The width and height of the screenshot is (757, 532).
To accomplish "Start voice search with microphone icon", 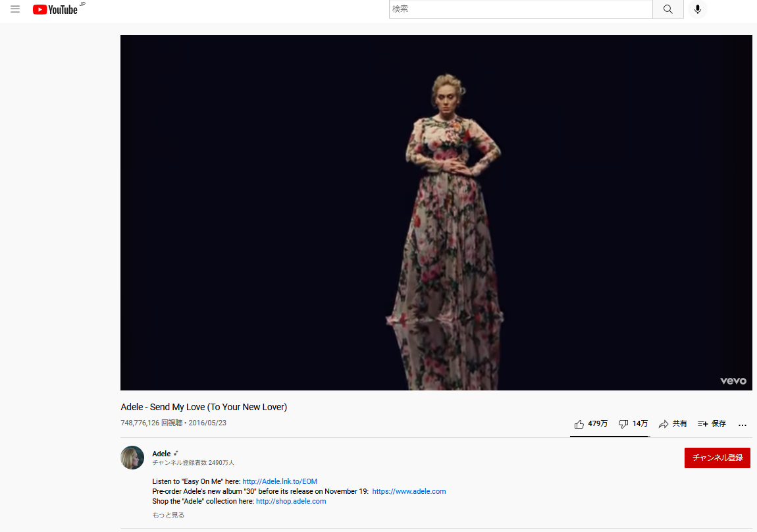I will [697, 9].
